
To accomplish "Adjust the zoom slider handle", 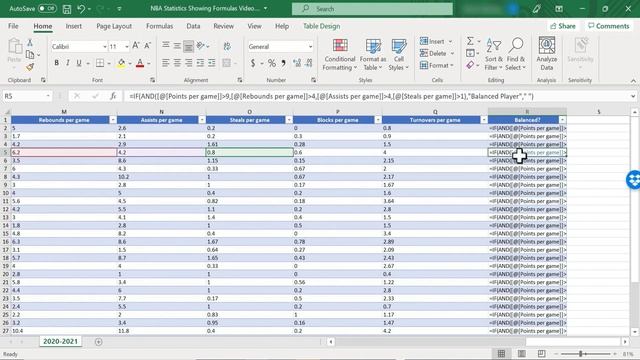I will [580, 354].
